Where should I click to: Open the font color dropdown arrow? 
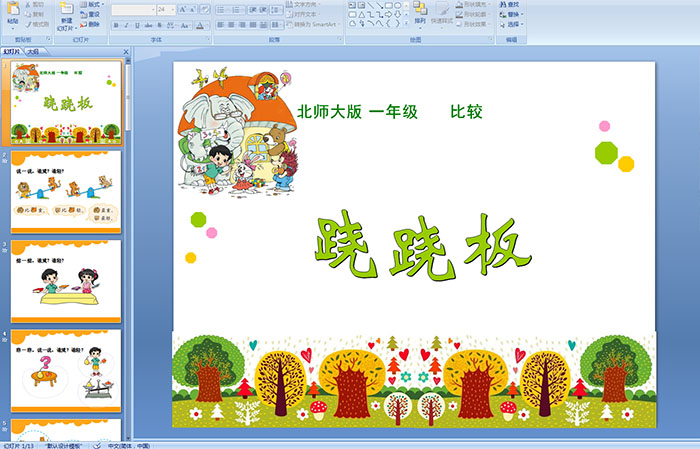[x=207, y=25]
